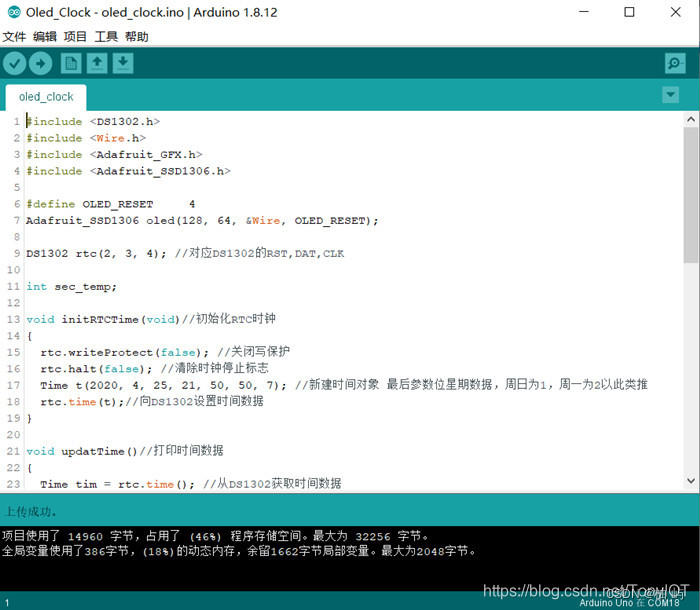
Task: Open the Serial Monitor magnifier icon
Action: [x=675, y=63]
